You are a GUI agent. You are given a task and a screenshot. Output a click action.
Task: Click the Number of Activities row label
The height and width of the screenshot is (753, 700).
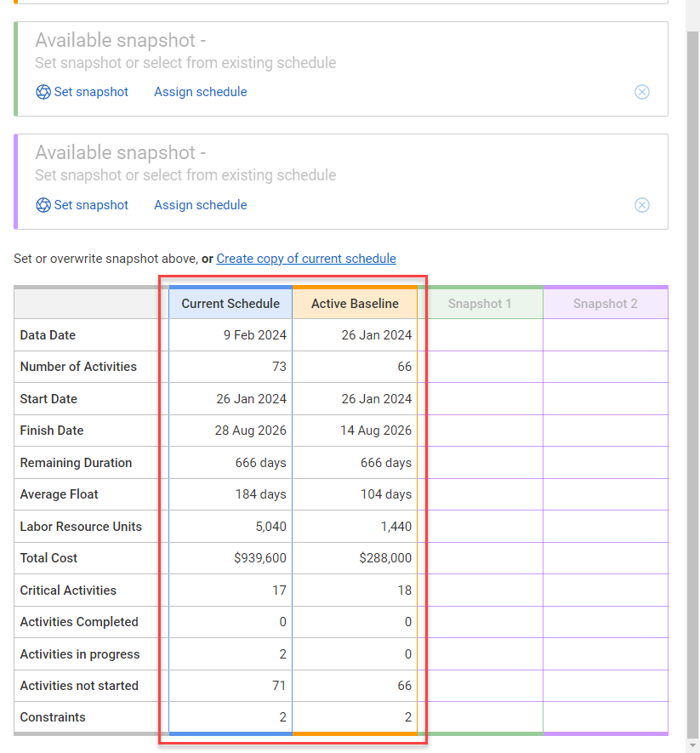[77, 367]
